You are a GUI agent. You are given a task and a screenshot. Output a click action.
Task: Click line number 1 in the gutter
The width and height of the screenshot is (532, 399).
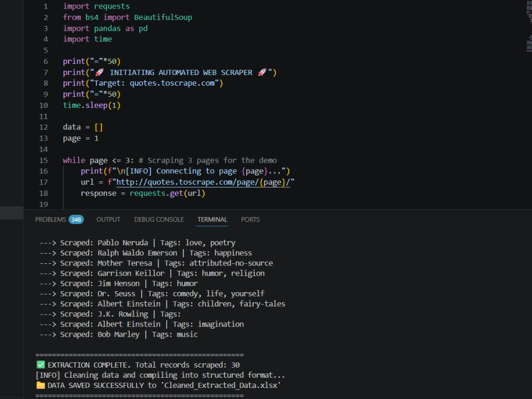click(x=46, y=6)
